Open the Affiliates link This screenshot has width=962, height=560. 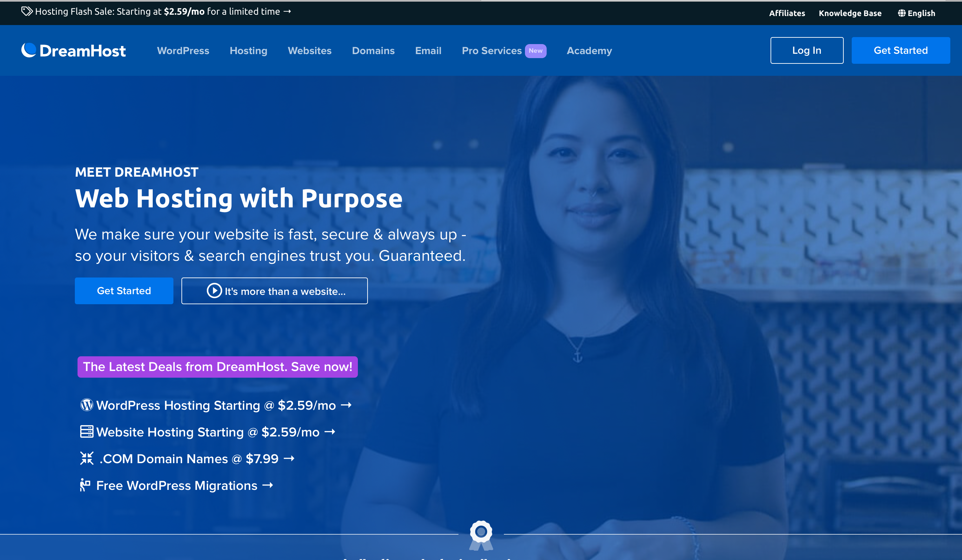coord(787,13)
